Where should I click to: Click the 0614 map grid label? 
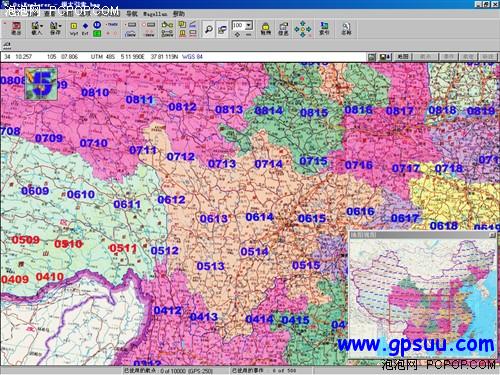(x=259, y=217)
